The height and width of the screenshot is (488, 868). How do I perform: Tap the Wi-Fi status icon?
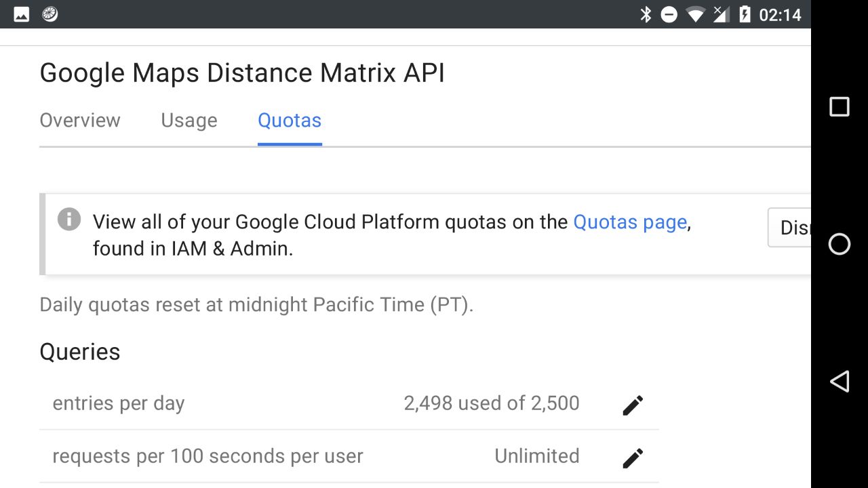click(x=695, y=14)
